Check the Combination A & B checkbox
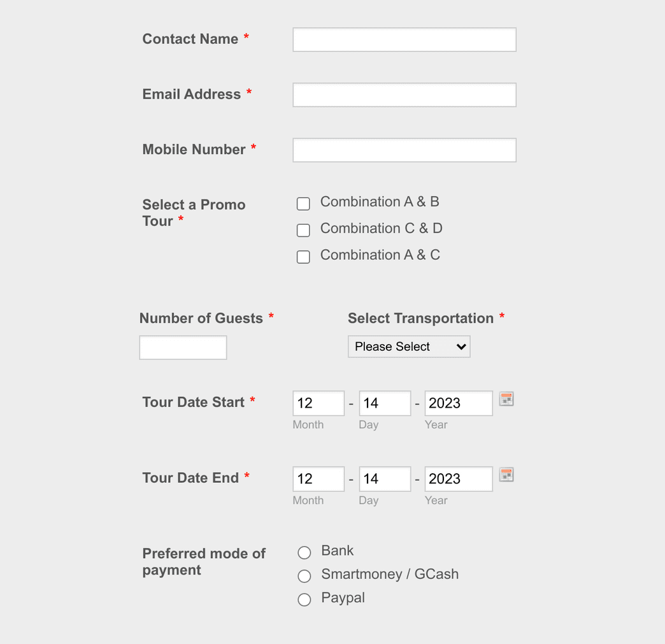Image resolution: width=665 pixels, height=644 pixels. [x=303, y=203]
